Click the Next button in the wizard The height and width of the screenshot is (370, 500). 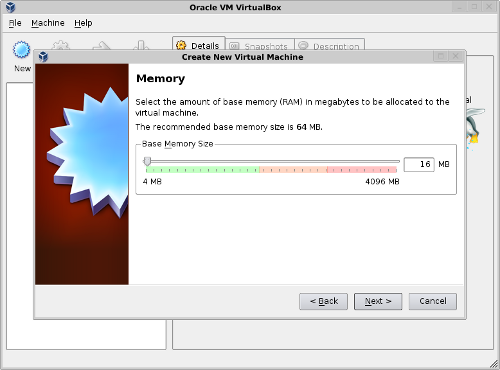point(378,301)
